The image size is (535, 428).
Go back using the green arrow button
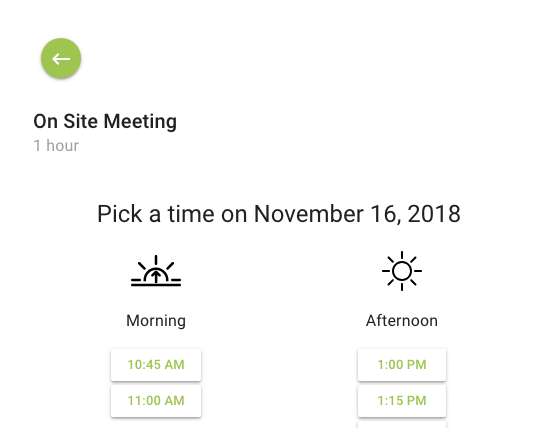pos(61,58)
